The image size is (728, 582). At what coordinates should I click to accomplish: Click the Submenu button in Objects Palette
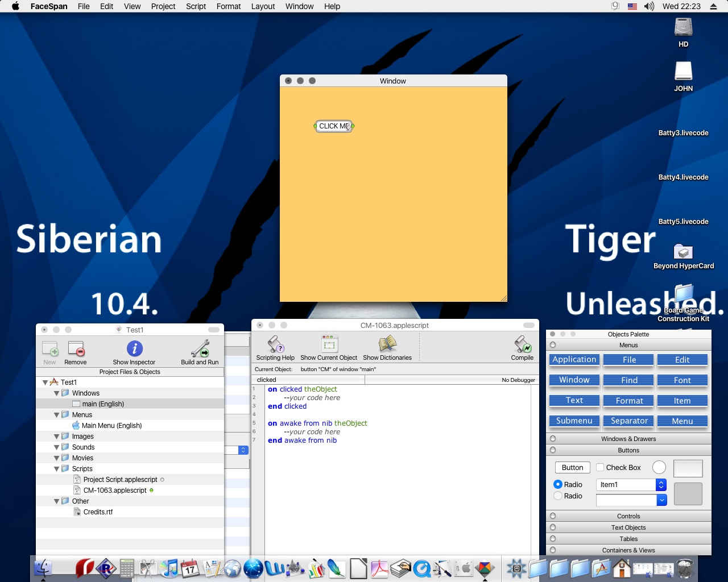(x=574, y=421)
